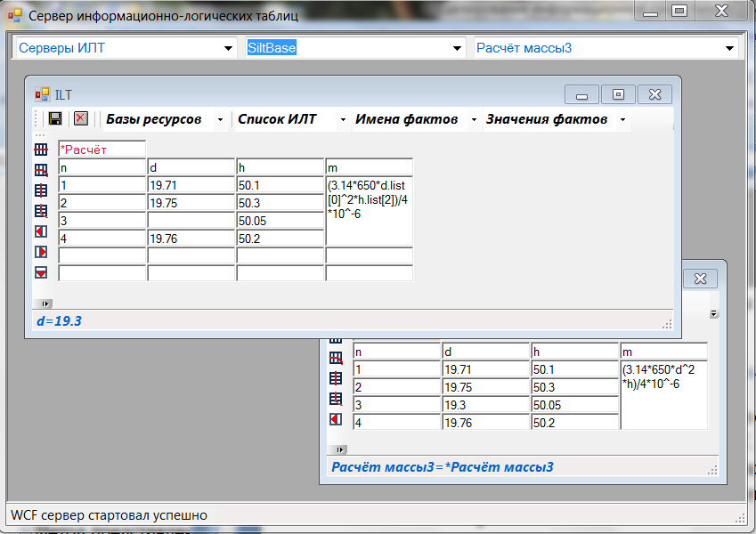This screenshot has height=534, width=756.
Task: Expand side toolbar overflow arrow in back window
Action: [x=340, y=449]
